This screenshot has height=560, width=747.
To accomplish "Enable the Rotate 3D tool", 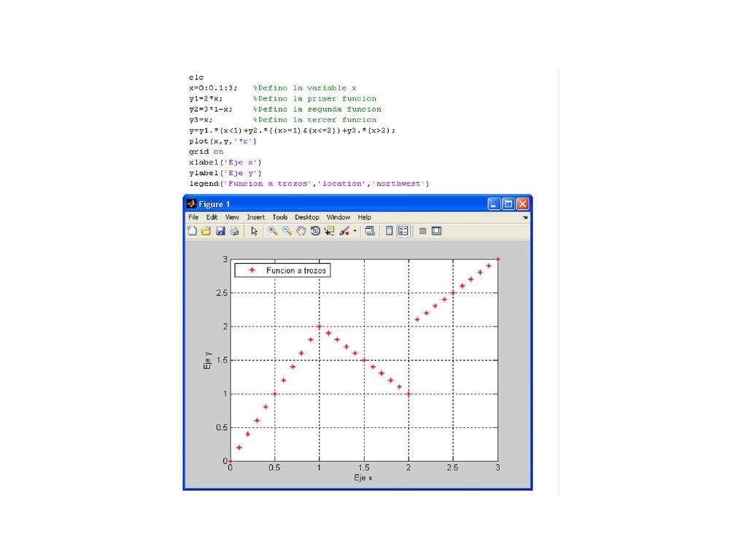I will [x=315, y=231].
